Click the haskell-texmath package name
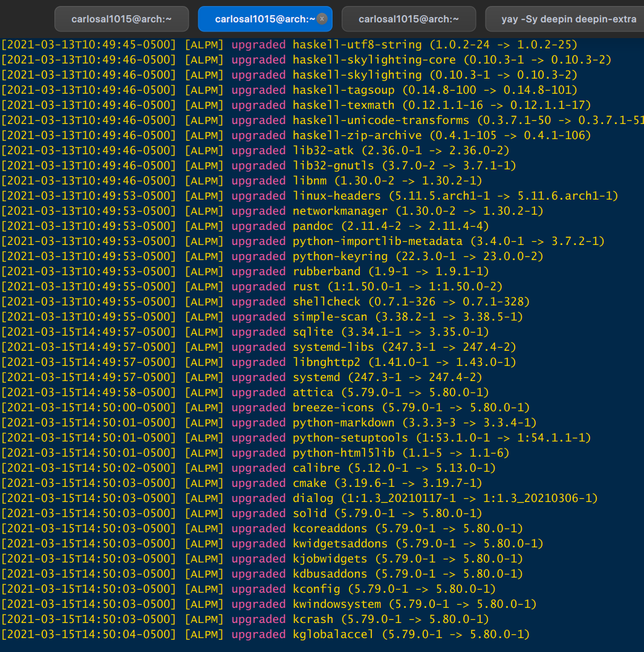 coord(343,105)
